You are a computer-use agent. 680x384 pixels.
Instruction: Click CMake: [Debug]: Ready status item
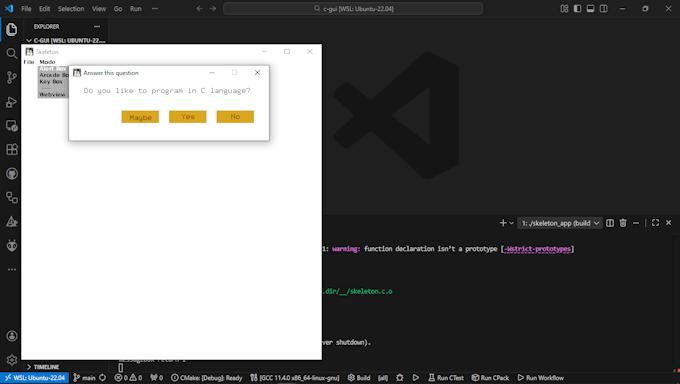pyautogui.click(x=206, y=378)
